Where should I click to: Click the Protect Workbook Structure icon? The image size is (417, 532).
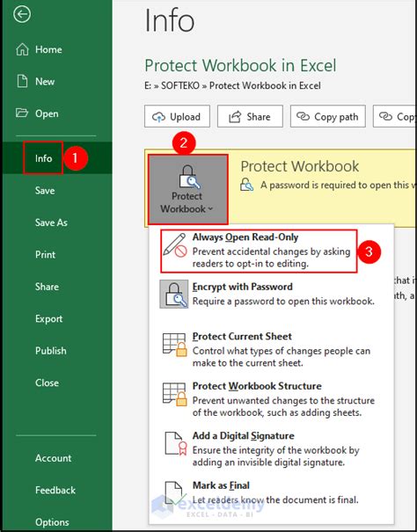pyautogui.click(x=174, y=394)
